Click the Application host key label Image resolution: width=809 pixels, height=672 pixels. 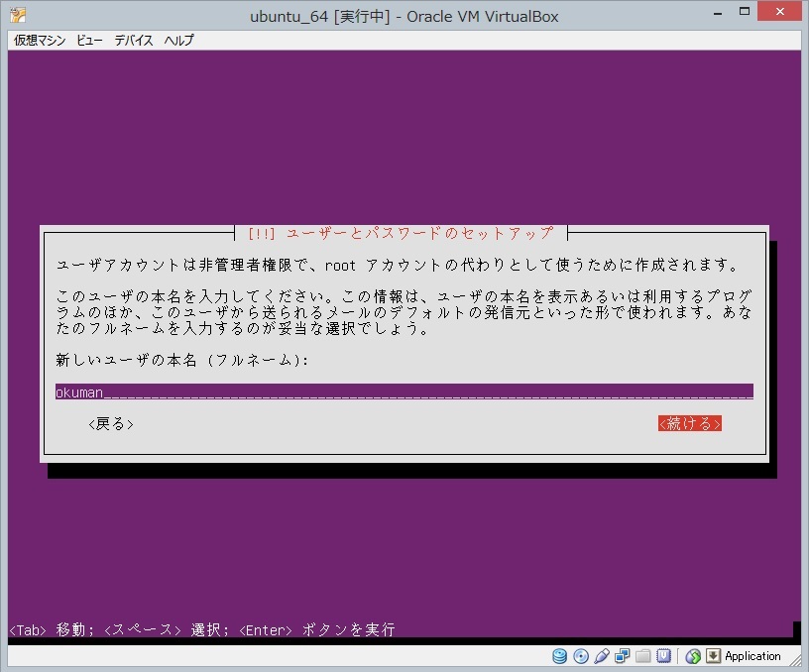tap(752, 656)
